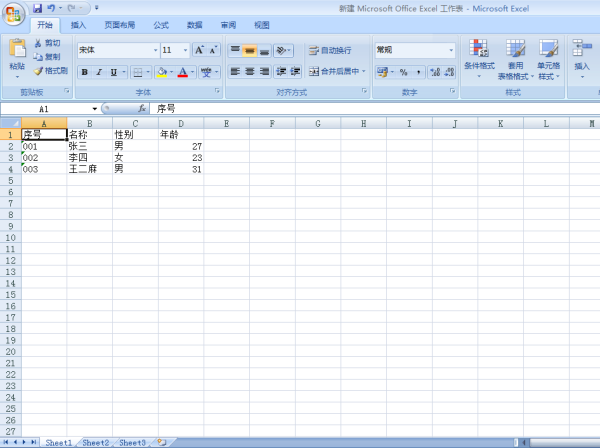
Task: Toggle Bold formatting
Action: pos(85,72)
